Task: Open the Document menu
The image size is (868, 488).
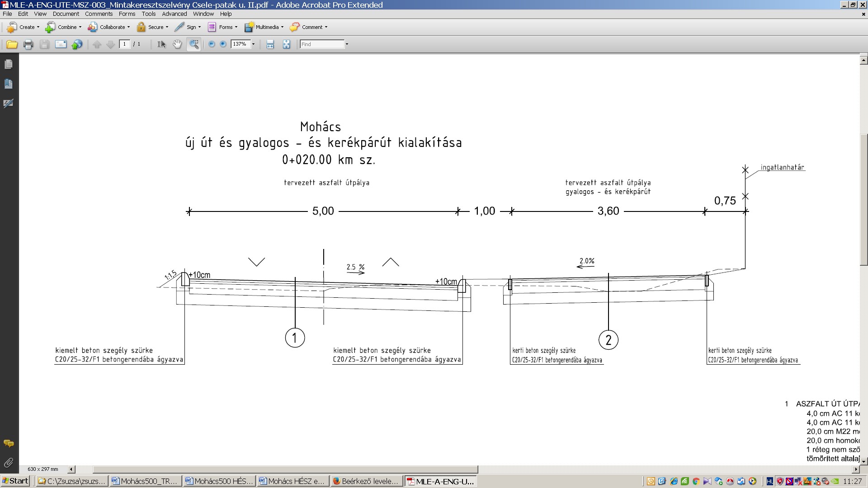Action: [x=66, y=14]
